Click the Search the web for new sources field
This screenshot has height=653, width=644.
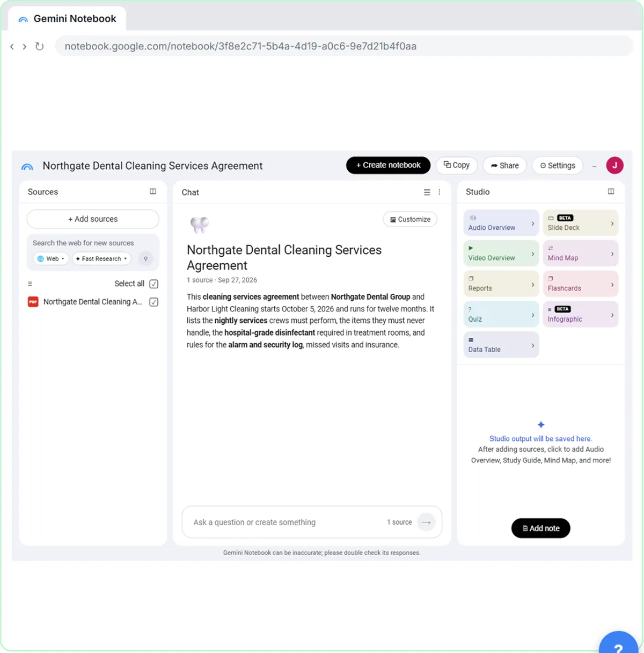pyautogui.click(x=83, y=243)
